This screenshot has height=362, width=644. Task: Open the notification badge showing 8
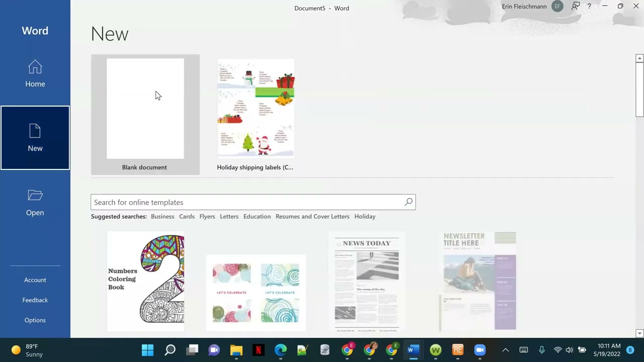[630, 350]
